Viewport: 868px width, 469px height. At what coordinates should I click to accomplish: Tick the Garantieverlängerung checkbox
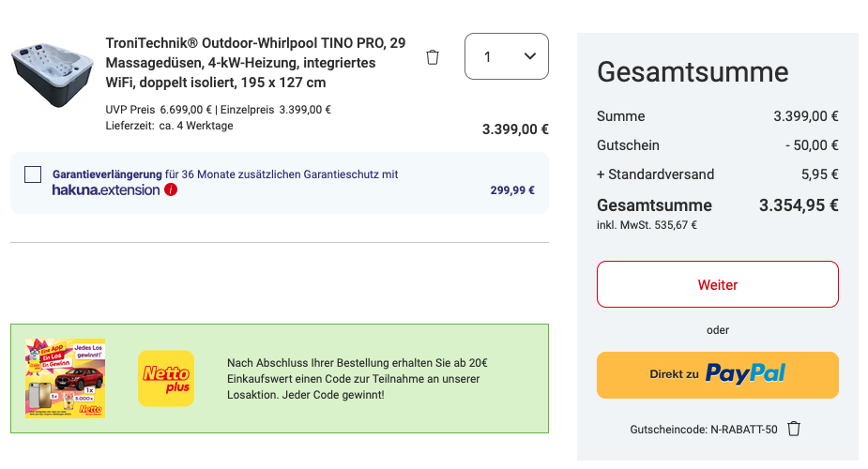pos(33,174)
